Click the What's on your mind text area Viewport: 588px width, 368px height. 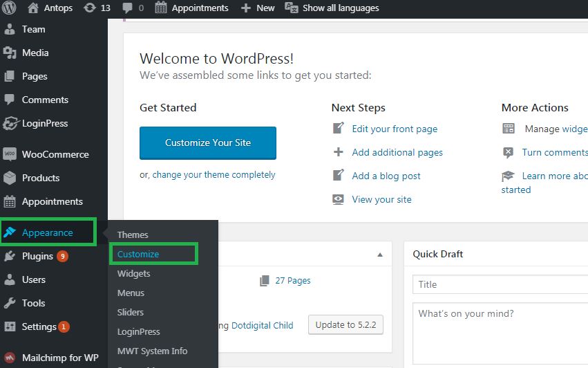click(x=500, y=333)
